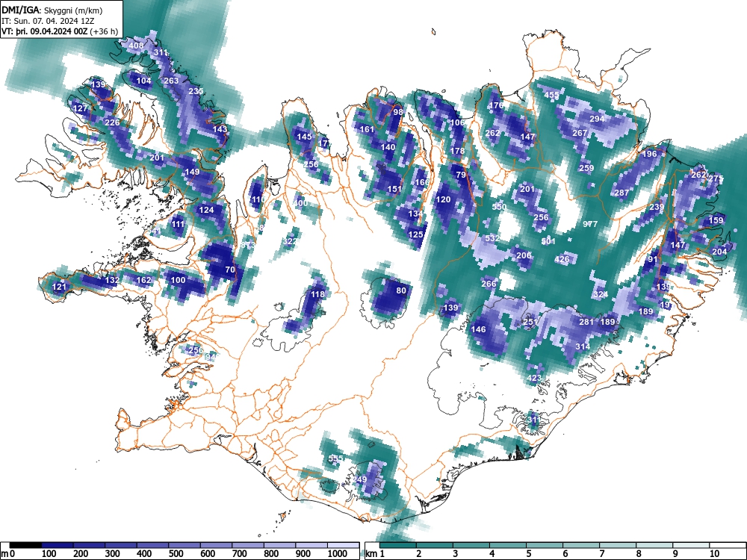Click the visibility value 178 on the map
This screenshot has height=560, width=747.
click(x=457, y=151)
